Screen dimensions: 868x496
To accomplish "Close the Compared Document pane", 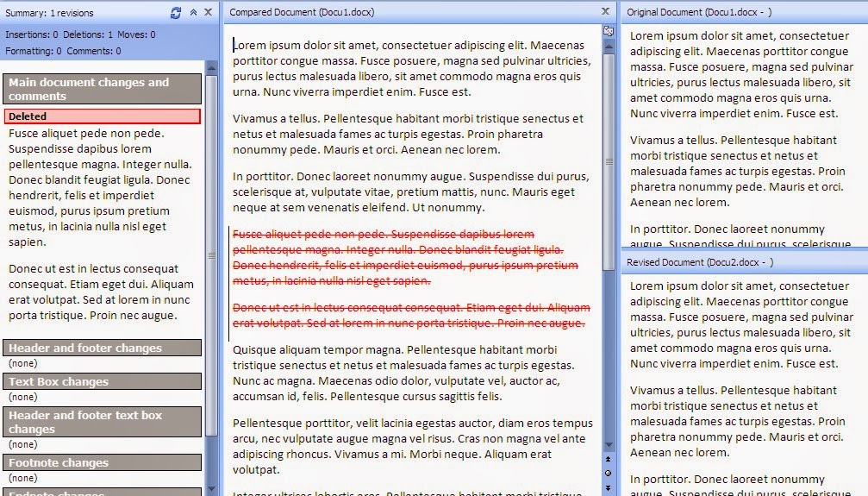I will coord(605,11).
